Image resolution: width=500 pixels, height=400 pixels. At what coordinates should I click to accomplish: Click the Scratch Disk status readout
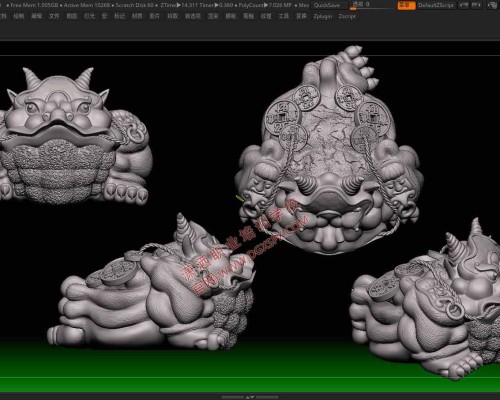click(135, 5)
